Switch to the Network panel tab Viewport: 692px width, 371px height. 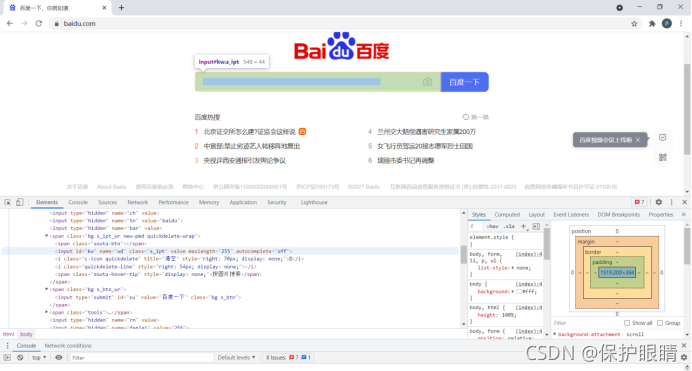(x=138, y=202)
